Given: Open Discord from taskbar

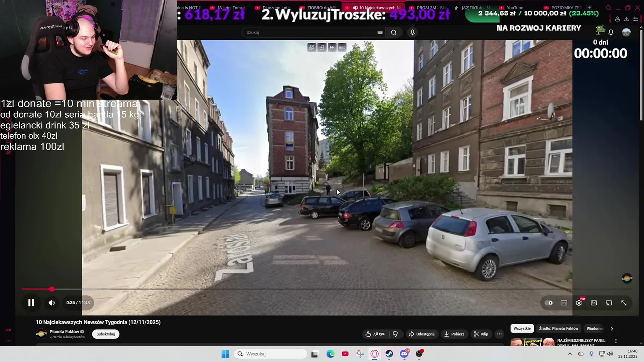Looking at the screenshot, I should click(404, 354).
